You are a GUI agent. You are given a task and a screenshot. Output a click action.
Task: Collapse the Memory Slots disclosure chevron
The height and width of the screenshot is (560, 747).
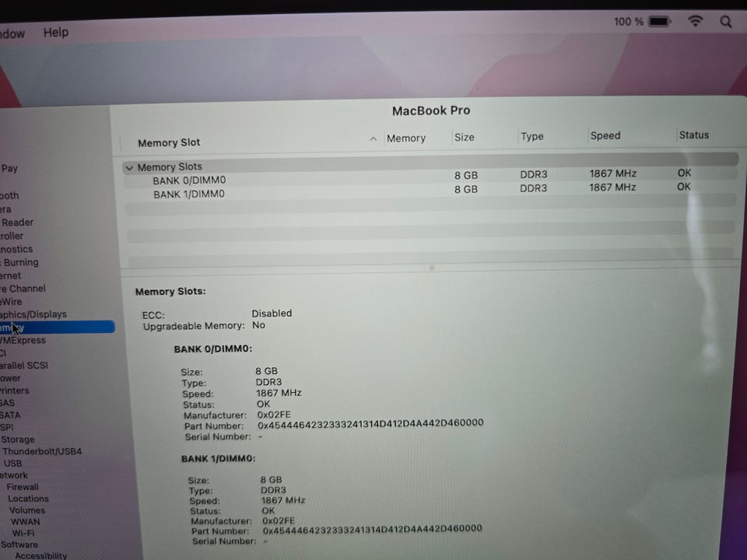128,168
